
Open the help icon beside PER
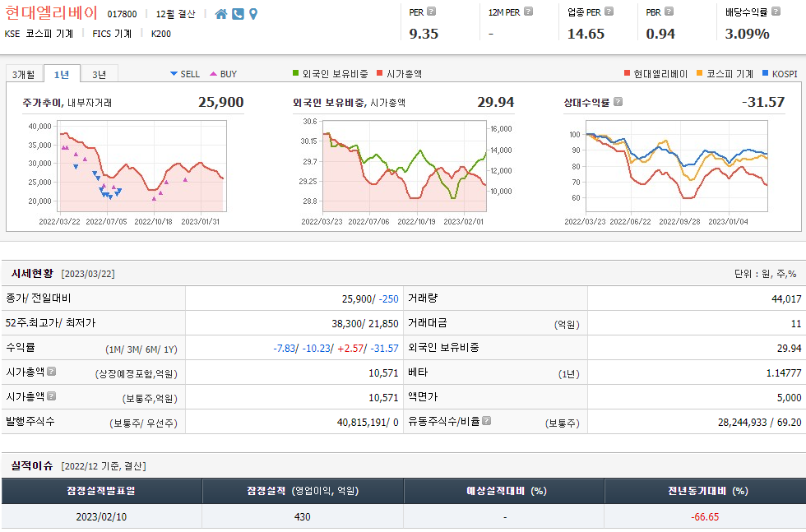click(x=431, y=12)
